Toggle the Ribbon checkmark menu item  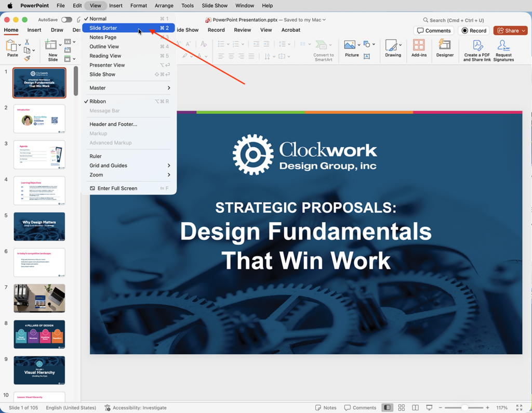click(x=129, y=101)
